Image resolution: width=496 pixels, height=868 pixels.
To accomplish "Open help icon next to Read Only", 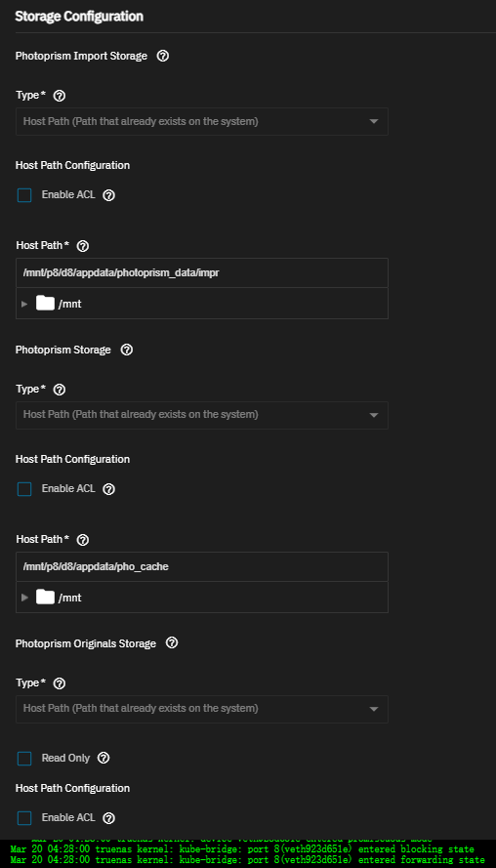I will click(103, 758).
